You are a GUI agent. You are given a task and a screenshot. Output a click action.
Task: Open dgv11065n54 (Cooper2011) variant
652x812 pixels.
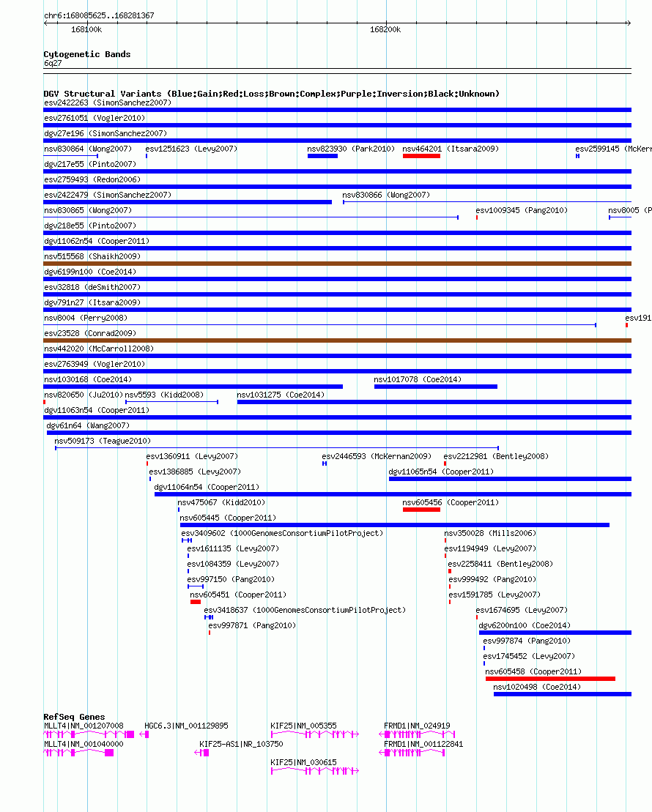pyautogui.click(x=441, y=472)
